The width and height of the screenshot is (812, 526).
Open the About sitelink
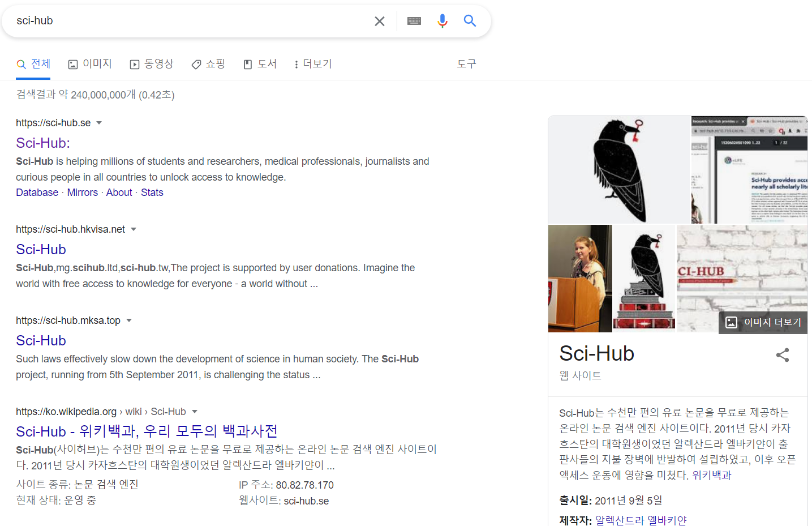pyautogui.click(x=119, y=193)
